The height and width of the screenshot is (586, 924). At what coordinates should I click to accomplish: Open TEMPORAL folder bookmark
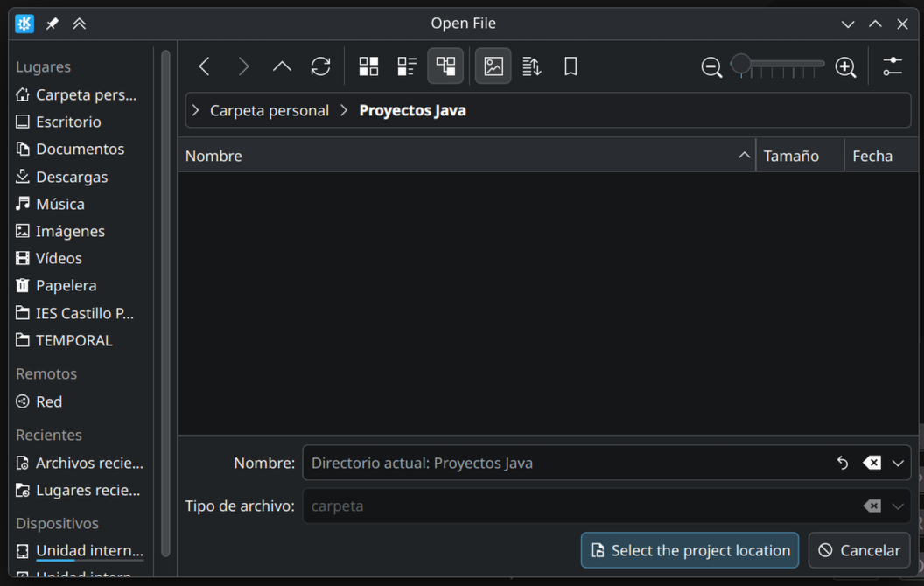(x=80, y=340)
